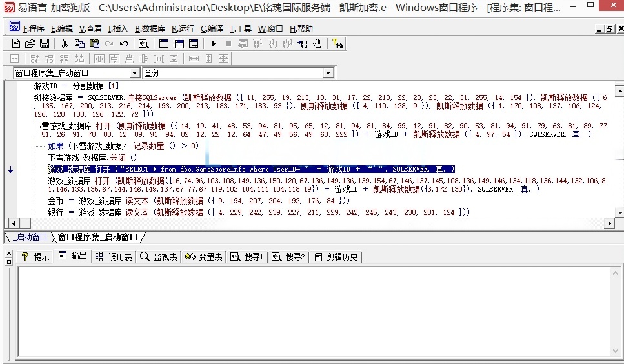
Task: Create a new file with toolbar icon
Action: pyautogui.click(x=16, y=44)
